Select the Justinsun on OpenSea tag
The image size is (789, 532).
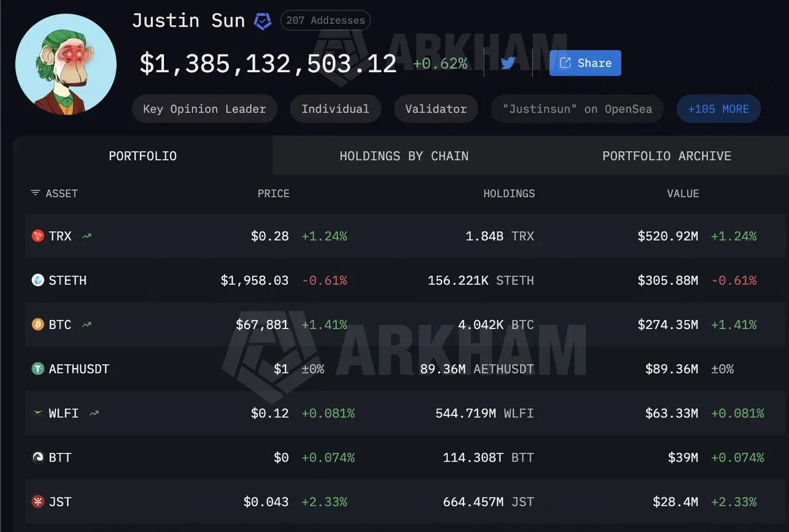click(x=576, y=108)
